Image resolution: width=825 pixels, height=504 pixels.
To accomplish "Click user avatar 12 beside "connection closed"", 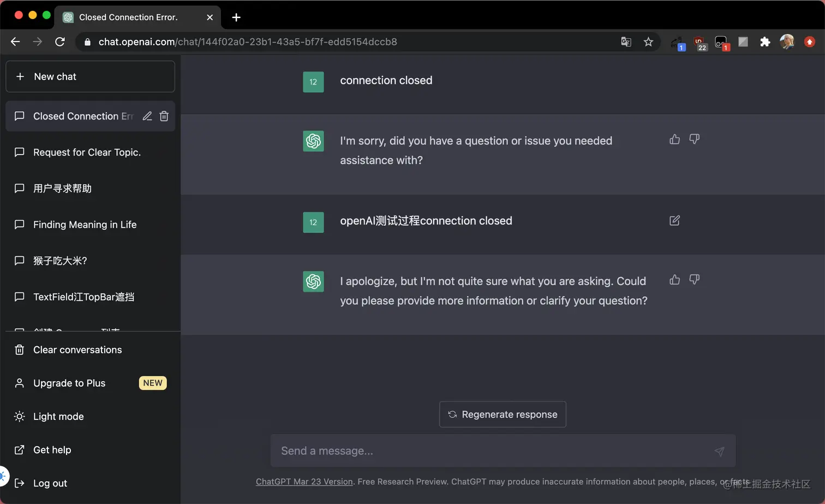I will 313,82.
